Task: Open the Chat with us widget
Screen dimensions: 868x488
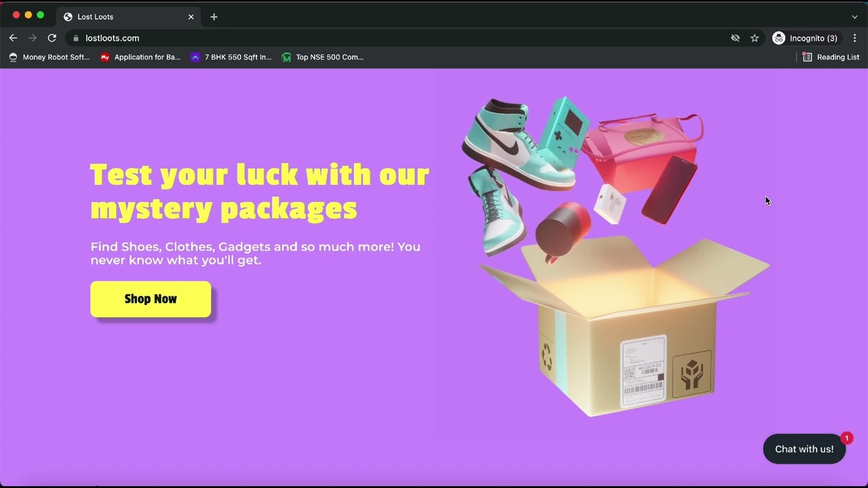Action: pyautogui.click(x=804, y=449)
